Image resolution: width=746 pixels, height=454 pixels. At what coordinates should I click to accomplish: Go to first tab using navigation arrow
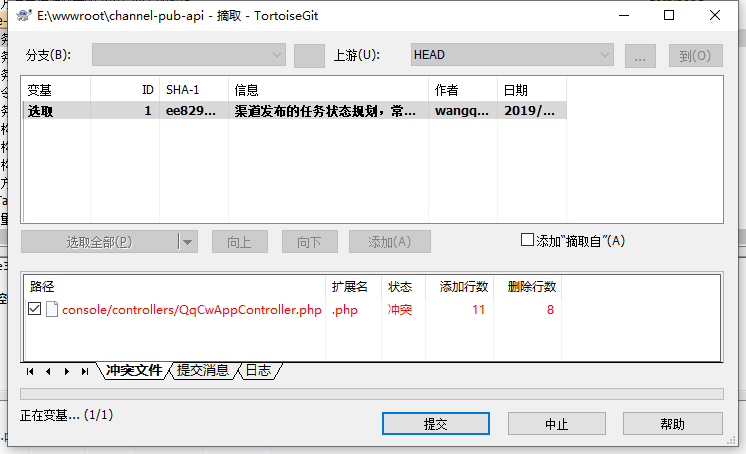[30, 372]
